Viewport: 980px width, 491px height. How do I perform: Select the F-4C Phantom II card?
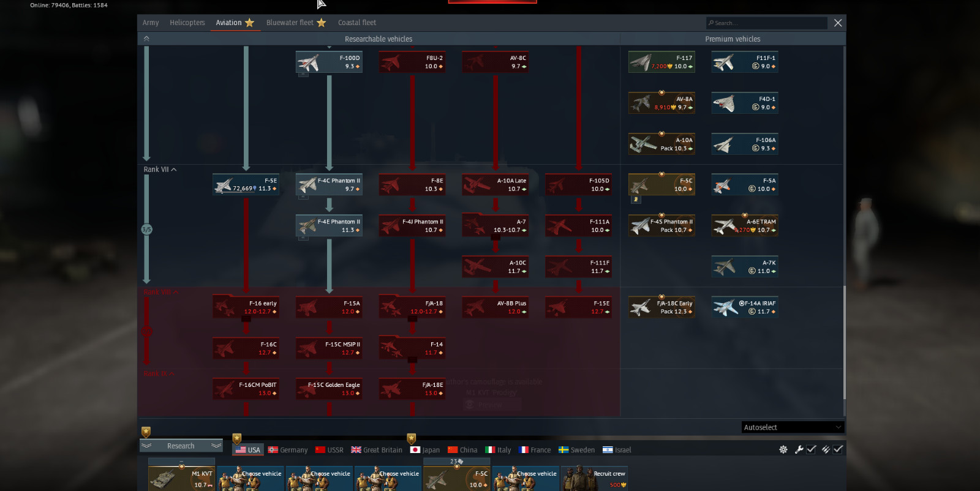[329, 184]
